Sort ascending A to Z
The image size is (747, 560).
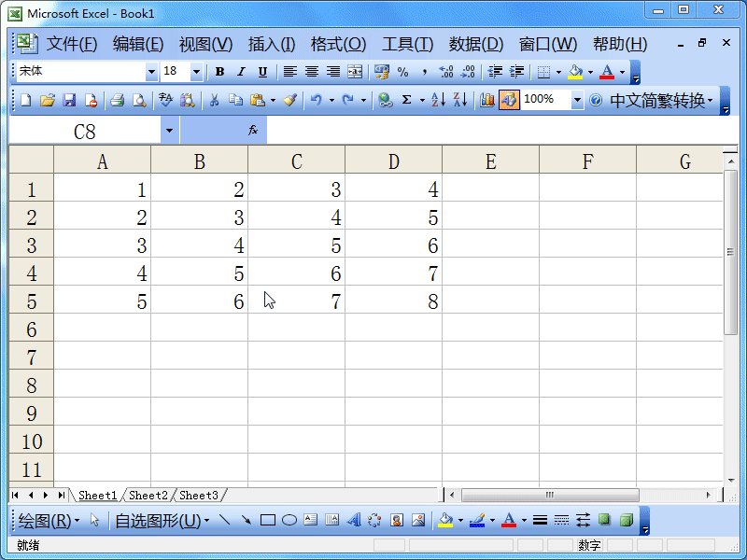(x=438, y=101)
